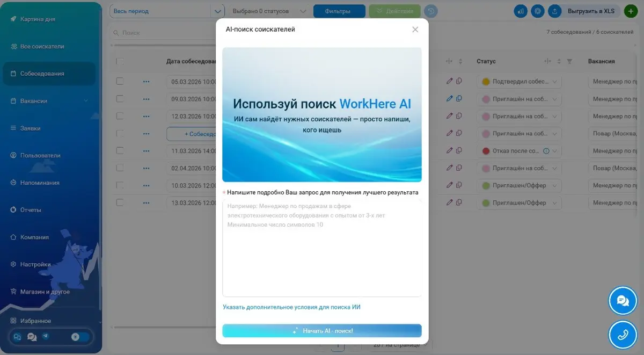Open three-dots menu for 13.03.2026 row
Viewport: 644px width, 355px height.
point(146,203)
